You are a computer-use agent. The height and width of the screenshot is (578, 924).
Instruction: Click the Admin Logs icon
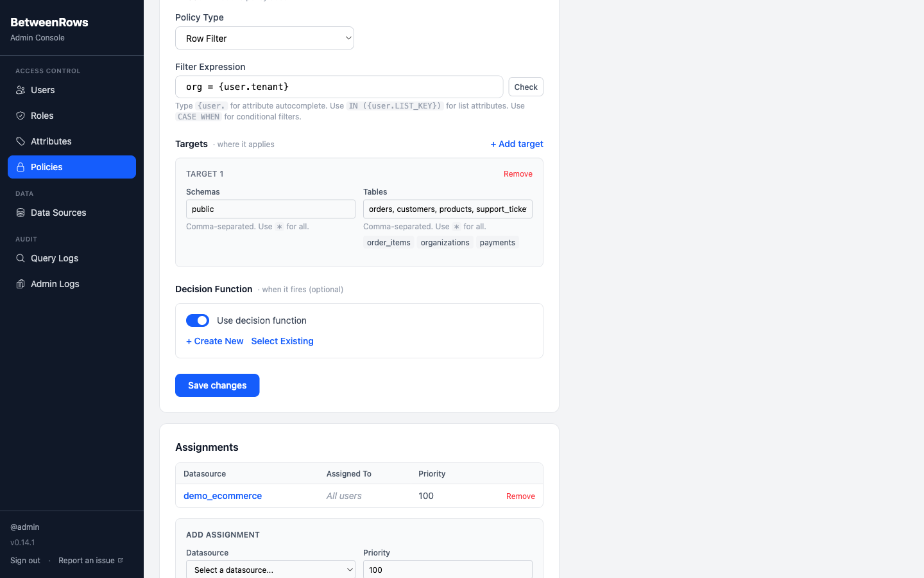click(20, 284)
